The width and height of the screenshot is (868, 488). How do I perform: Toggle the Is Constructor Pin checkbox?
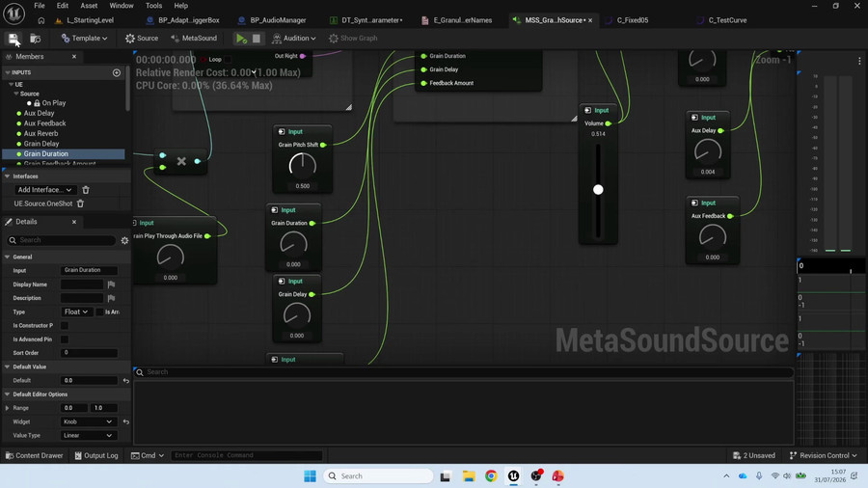[65, 326]
